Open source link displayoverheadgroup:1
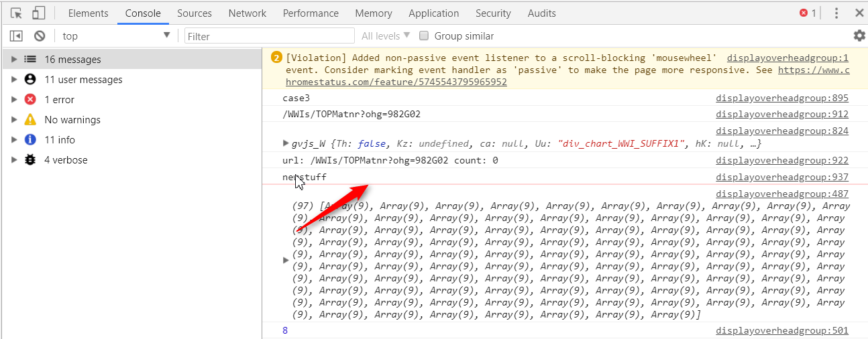This screenshot has width=868, height=339. tap(788, 58)
